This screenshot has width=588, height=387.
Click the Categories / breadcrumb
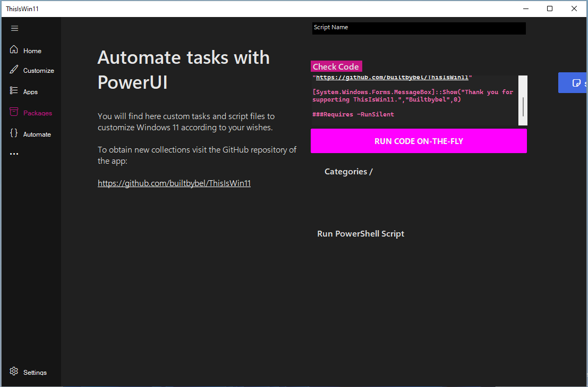[348, 172]
